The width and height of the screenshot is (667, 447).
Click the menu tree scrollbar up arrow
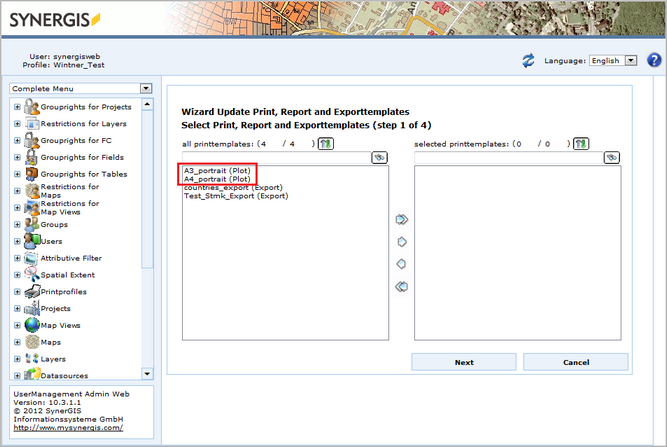click(147, 104)
